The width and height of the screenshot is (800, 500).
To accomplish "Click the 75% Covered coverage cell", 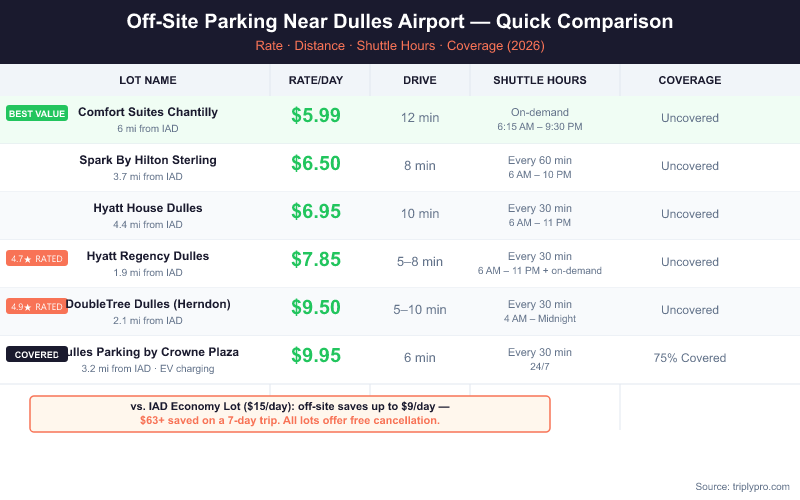I will (x=689, y=357).
